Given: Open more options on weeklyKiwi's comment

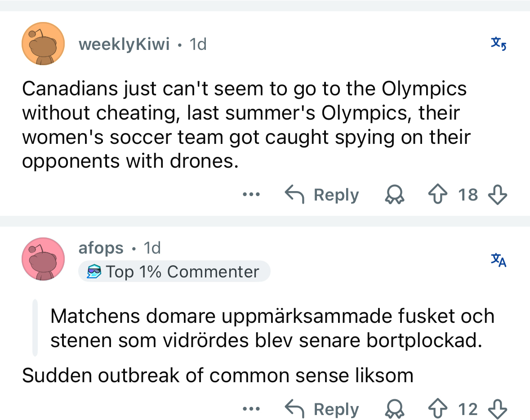Looking at the screenshot, I should 251,195.
